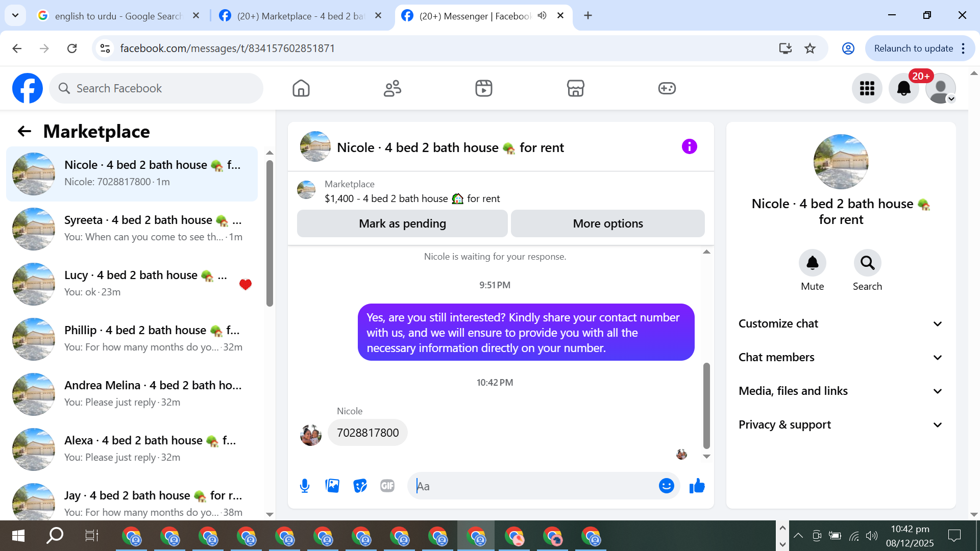This screenshot has width=980, height=551.
Task: Open the Marketplace storefront icon
Action: (575, 88)
